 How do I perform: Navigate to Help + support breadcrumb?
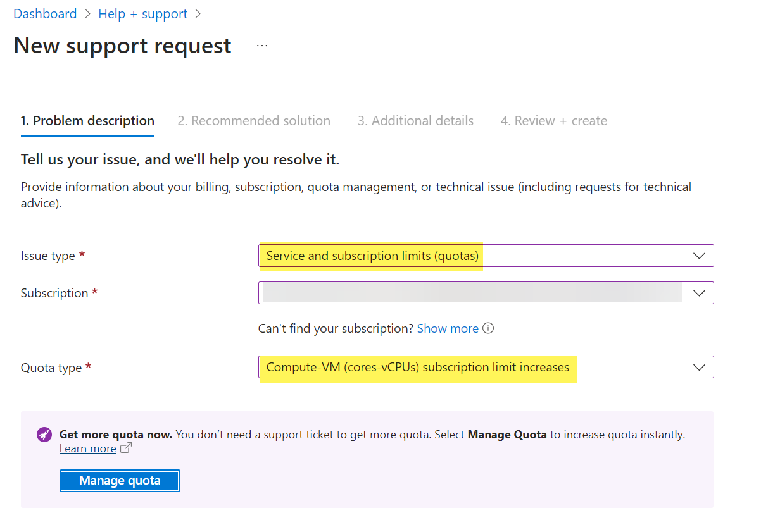pyautogui.click(x=142, y=13)
